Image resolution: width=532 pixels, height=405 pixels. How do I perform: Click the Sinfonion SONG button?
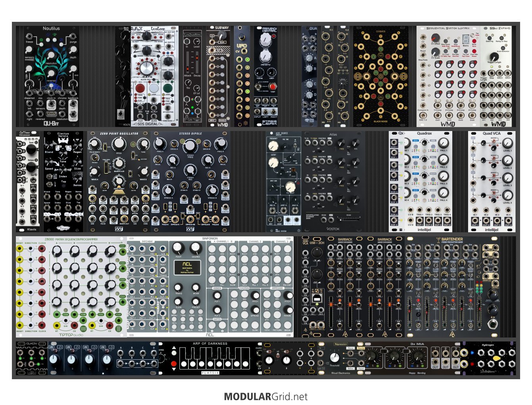(x=192, y=311)
